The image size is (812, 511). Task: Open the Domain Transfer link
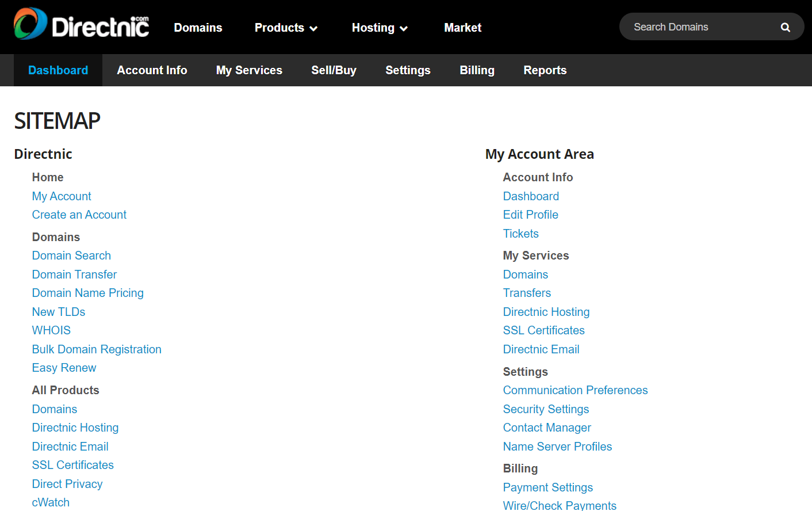(x=74, y=274)
